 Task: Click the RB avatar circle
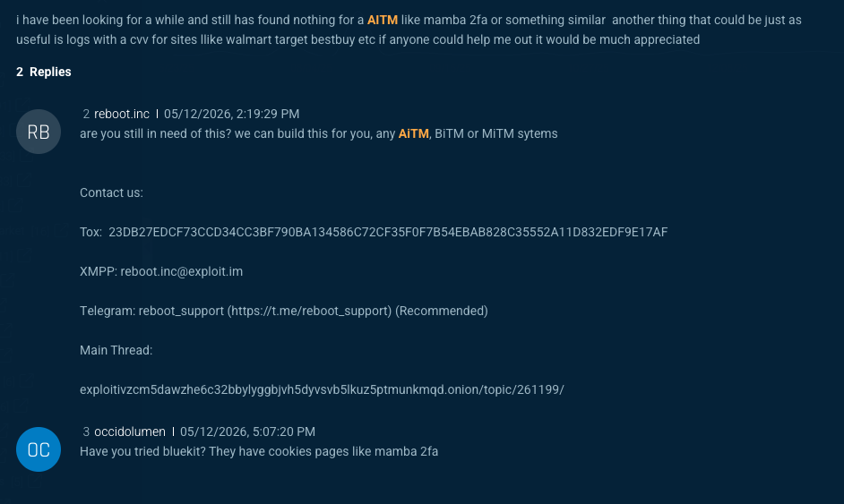pos(39,132)
